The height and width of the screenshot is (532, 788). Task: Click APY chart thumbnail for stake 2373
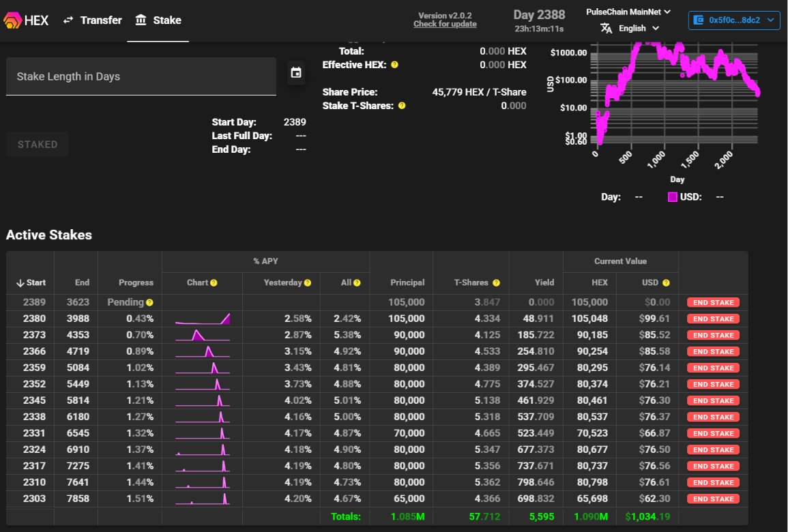[203, 335]
